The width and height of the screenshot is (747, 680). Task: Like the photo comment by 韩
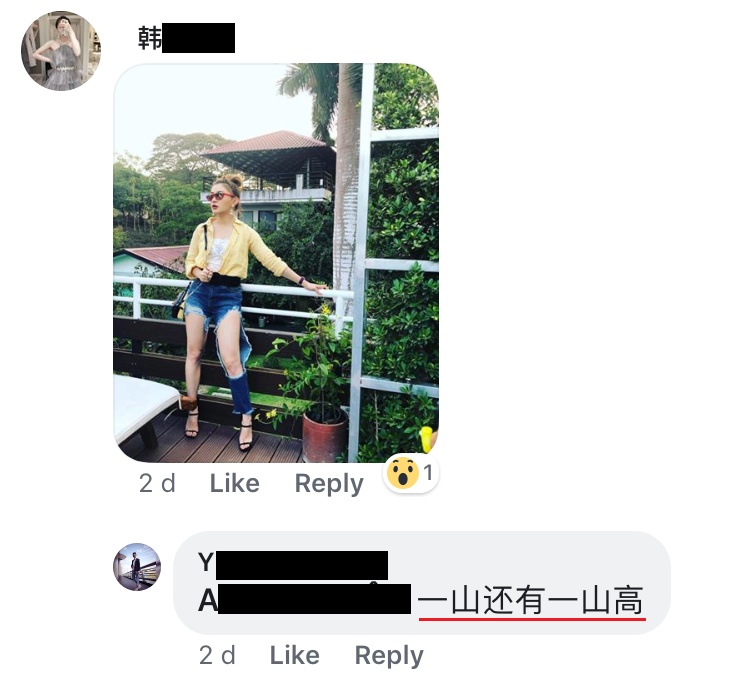click(x=234, y=483)
